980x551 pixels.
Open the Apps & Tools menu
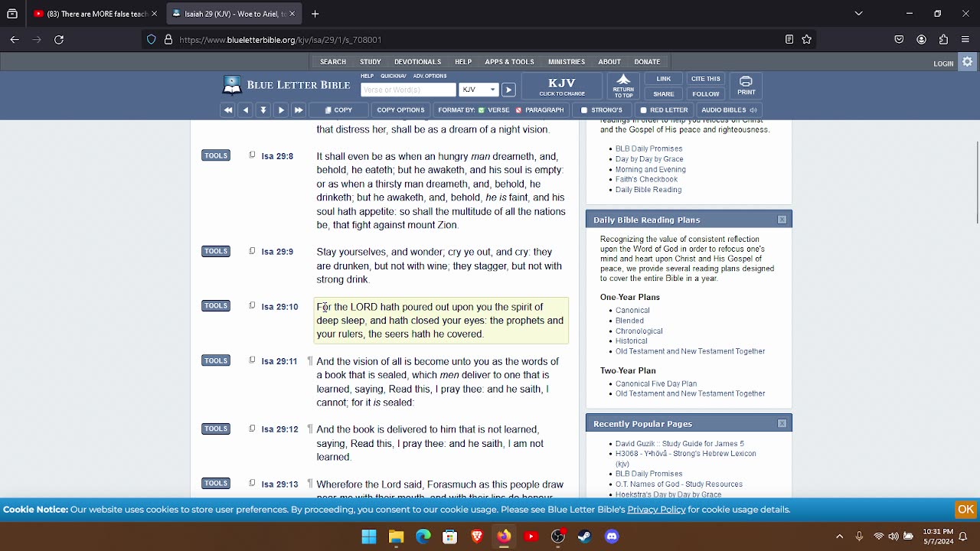(509, 62)
